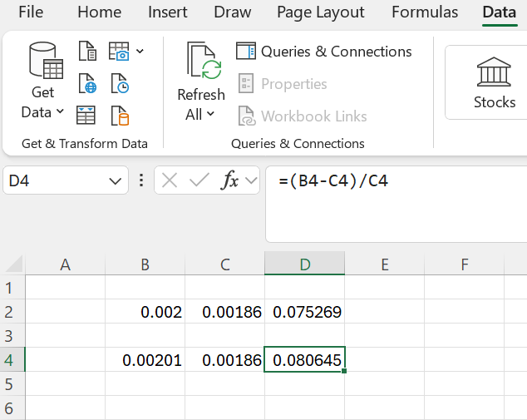Switch to the Page Layout tab
Image resolution: width=527 pixels, height=420 pixels.
(x=321, y=12)
